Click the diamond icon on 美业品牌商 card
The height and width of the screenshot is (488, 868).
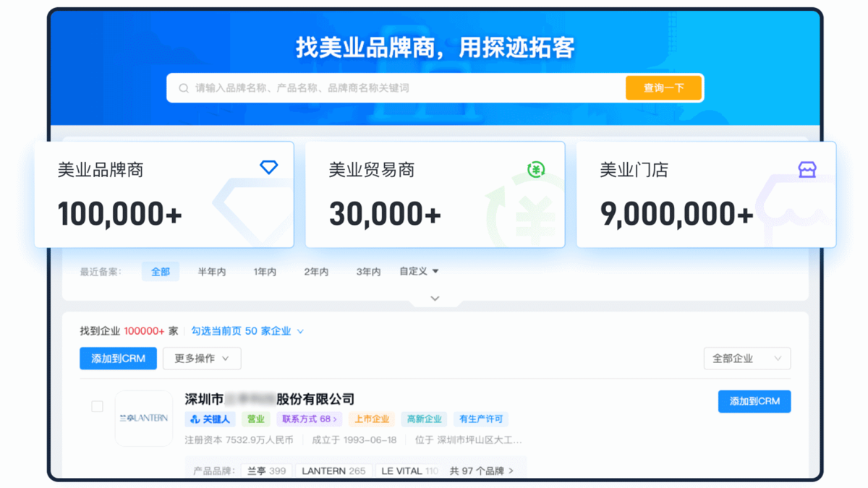coord(268,168)
